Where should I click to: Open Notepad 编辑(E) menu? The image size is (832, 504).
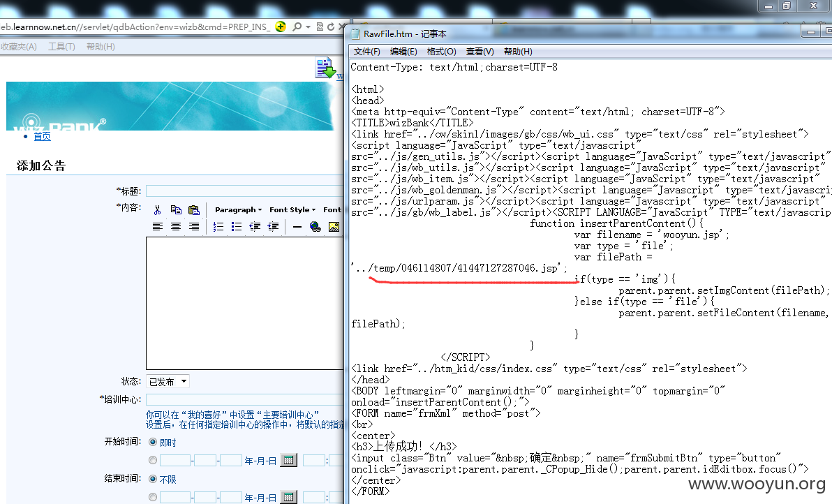[x=403, y=52]
